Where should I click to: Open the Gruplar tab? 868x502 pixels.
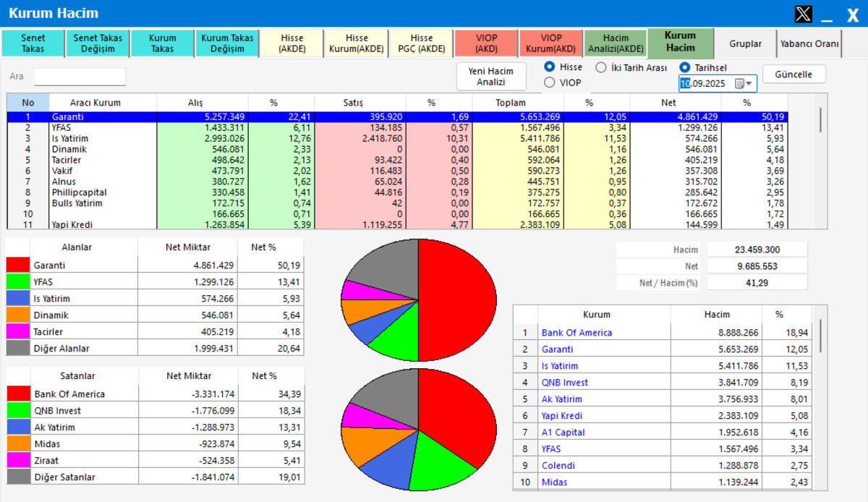coord(745,43)
